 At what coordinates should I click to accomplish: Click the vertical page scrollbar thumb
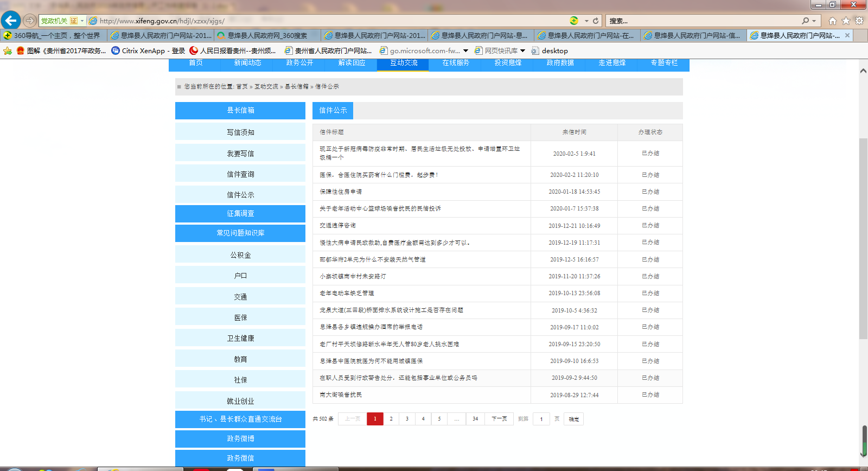pyautogui.click(x=863, y=239)
